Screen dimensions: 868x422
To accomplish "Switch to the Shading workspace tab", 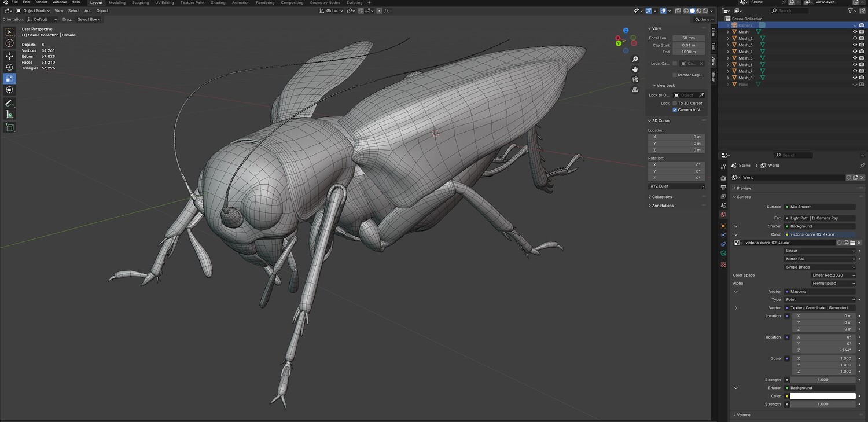I will [218, 2].
